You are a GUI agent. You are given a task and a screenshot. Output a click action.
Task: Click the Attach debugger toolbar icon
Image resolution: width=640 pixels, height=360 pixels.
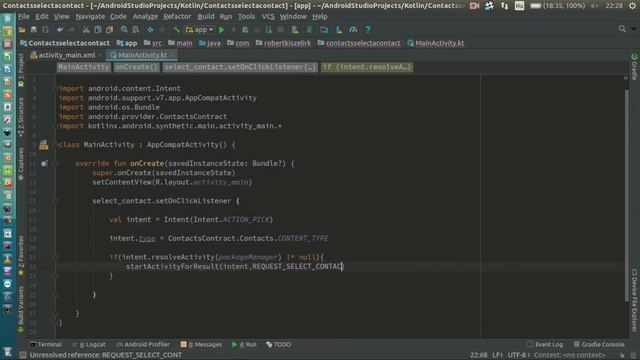(x=269, y=30)
